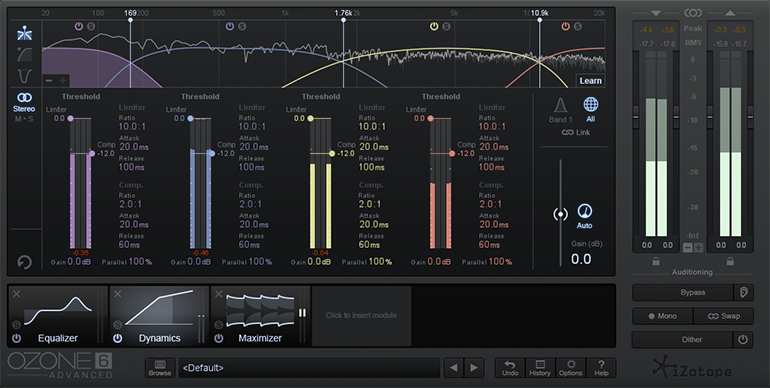The height and width of the screenshot is (388, 770).
Task: Select the gain reduction trace view icon
Action: click(25, 54)
